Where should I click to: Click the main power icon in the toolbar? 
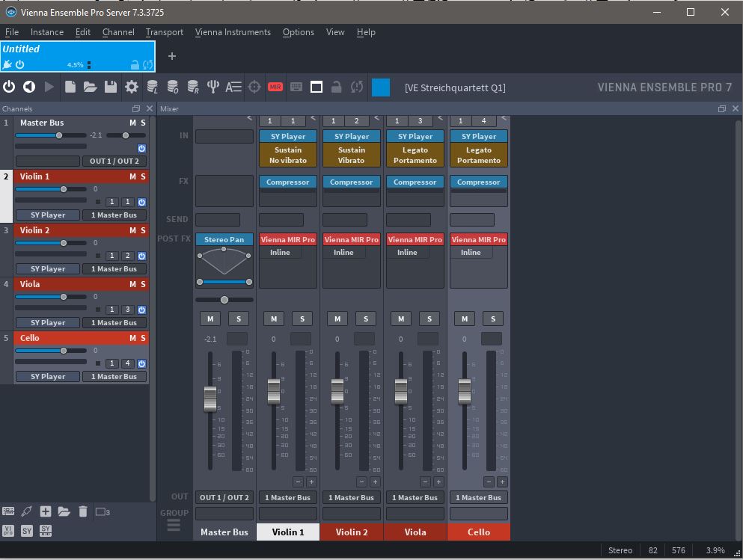tap(9, 87)
